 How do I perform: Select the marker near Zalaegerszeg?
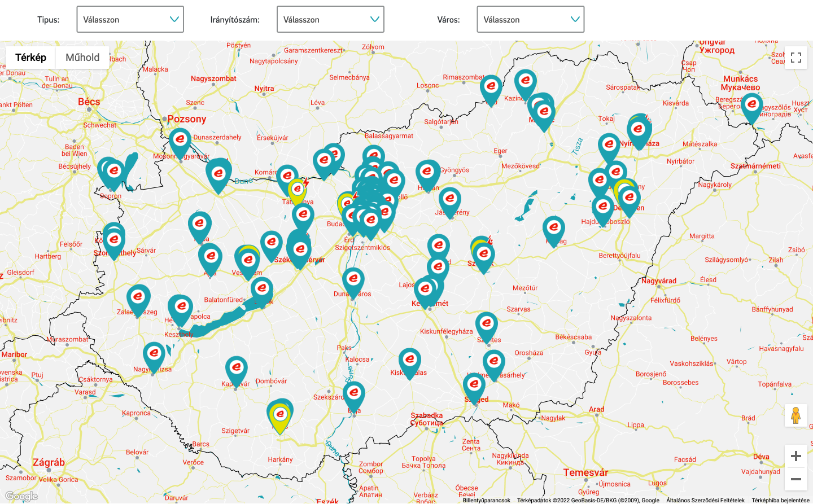click(x=138, y=301)
